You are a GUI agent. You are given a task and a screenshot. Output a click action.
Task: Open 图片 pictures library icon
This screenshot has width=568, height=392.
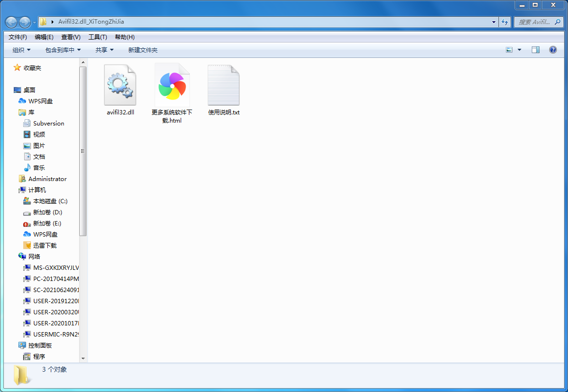[x=27, y=145]
